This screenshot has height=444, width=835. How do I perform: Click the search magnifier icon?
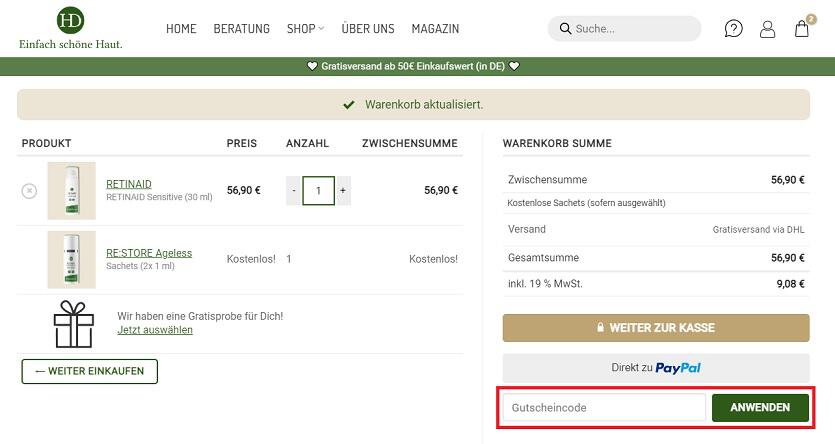pyautogui.click(x=565, y=28)
